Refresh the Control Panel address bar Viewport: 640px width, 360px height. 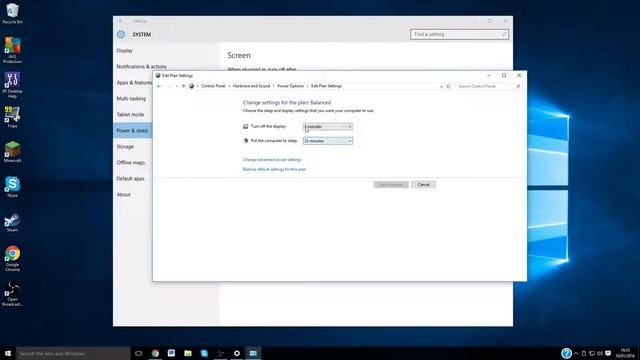[448, 86]
